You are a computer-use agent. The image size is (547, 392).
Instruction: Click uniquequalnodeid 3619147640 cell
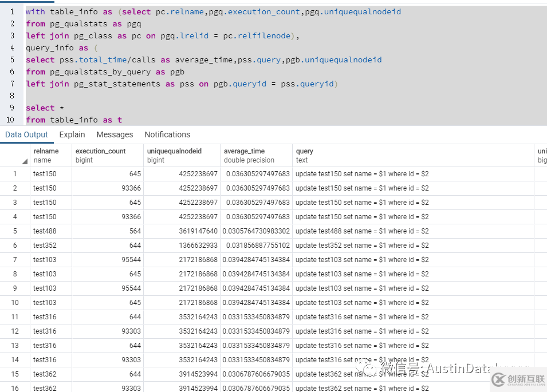(182, 231)
